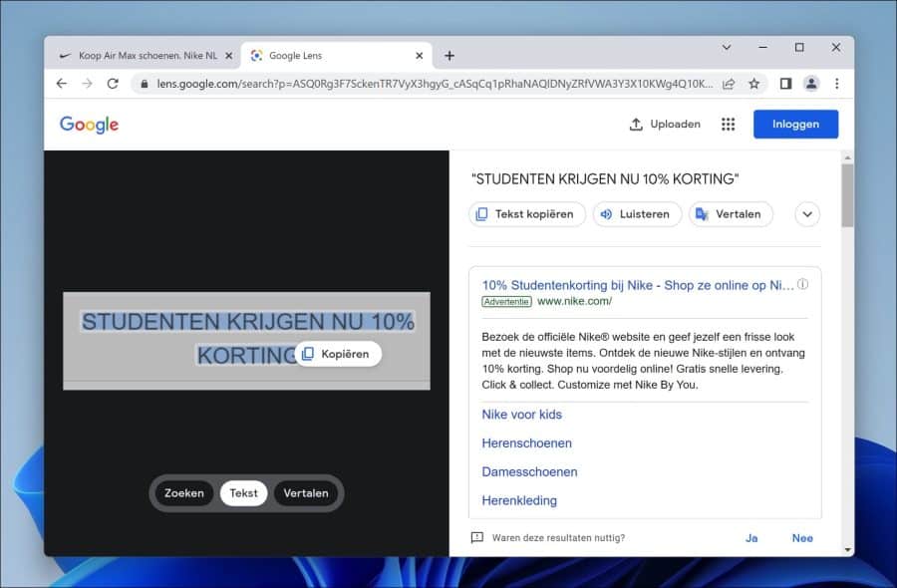Open the Herenschoenen link
This screenshot has width=897, height=588.
tap(526, 442)
